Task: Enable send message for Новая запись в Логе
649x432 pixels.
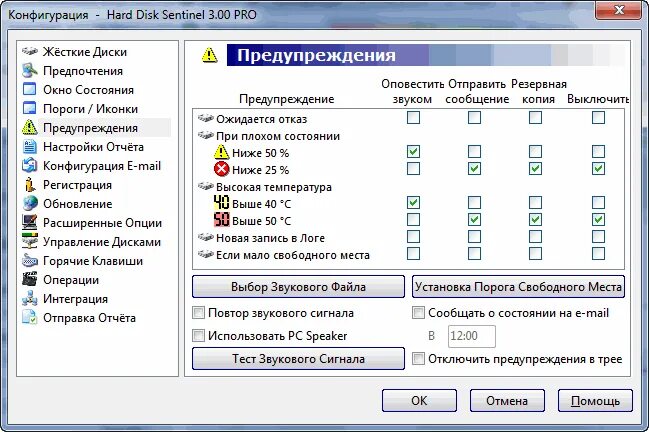Action: (474, 237)
